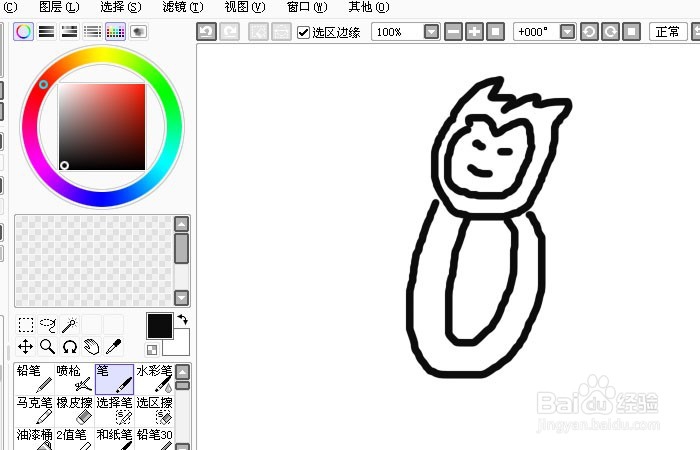Select the zoom magnifier tool

tap(47, 346)
